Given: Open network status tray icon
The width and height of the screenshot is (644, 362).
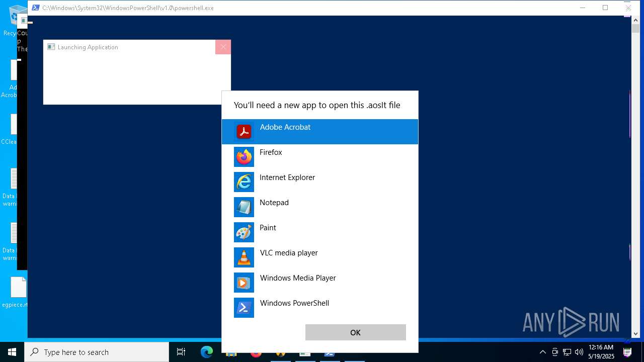Looking at the screenshot, I should [567, 352].
